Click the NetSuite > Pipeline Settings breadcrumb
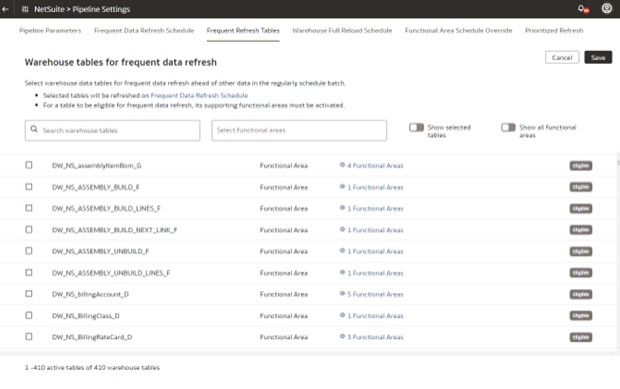Viewport: 620px width, 389px height. pyautogui.click(x=82, y=9)
